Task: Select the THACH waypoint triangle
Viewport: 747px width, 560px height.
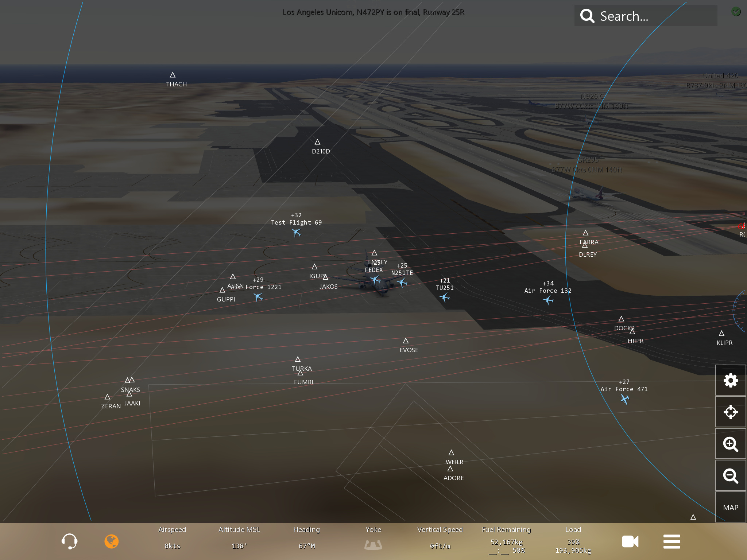Action: point(173,75)
